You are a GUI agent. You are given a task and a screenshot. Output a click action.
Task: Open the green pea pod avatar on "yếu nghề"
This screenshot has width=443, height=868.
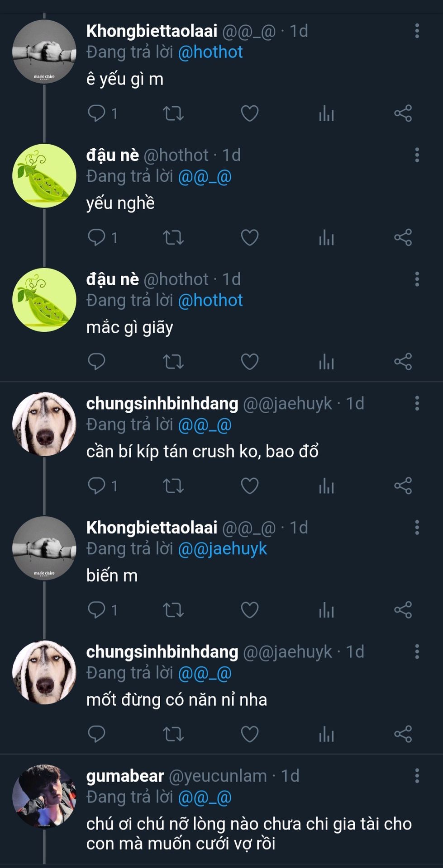44,176
